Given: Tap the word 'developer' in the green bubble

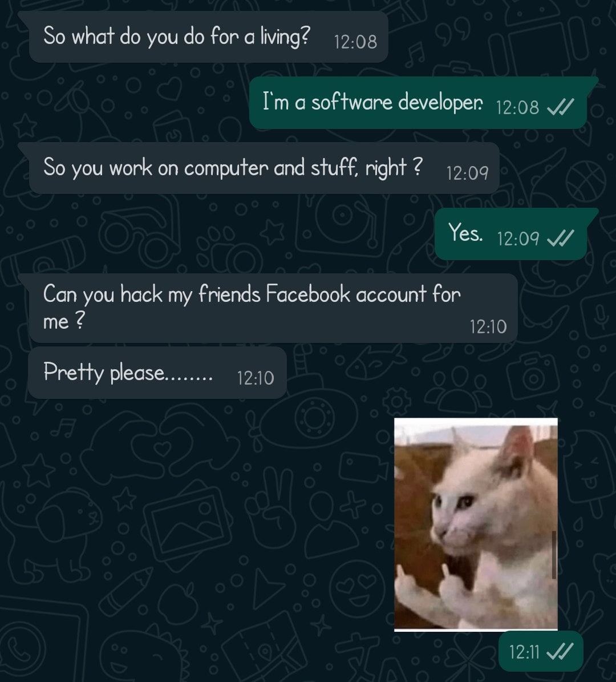Looking at the screenshot, I should click(440, 103).
